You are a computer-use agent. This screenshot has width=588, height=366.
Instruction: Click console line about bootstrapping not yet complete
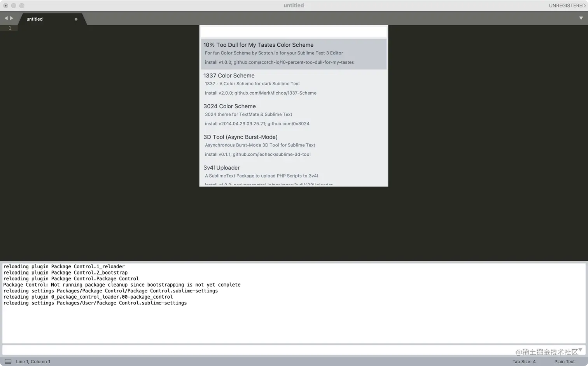pyautogui.click(x=122, y=285)
